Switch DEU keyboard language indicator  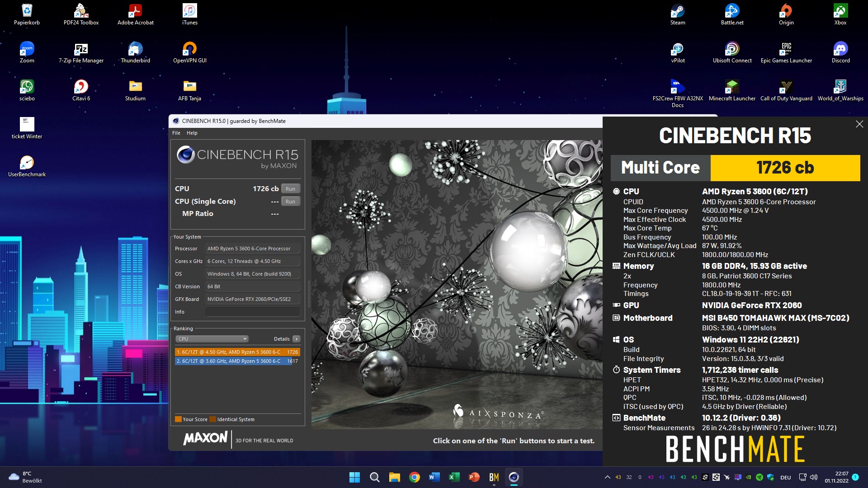(786, 477)
